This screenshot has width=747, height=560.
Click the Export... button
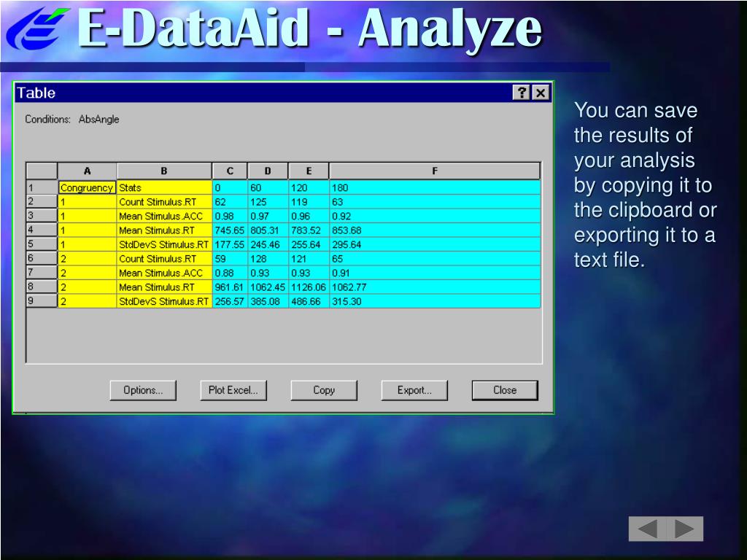(x=414, y=391)
